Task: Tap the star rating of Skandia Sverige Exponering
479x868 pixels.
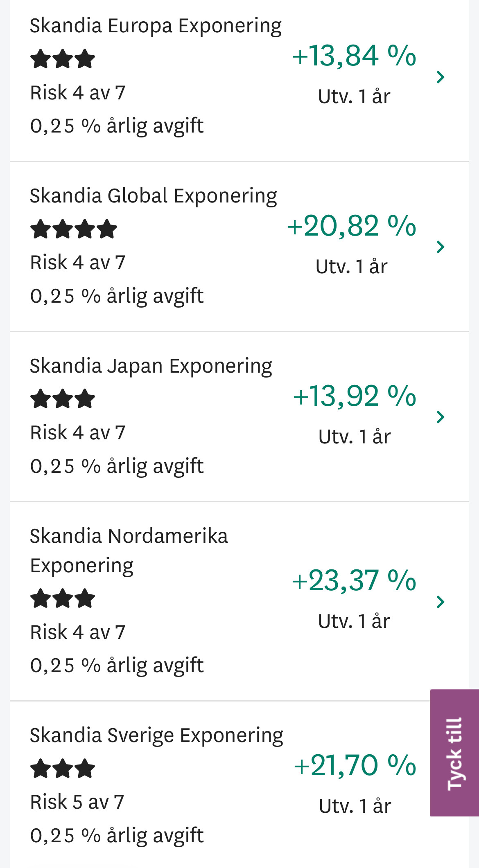Action: coord(63,769)
